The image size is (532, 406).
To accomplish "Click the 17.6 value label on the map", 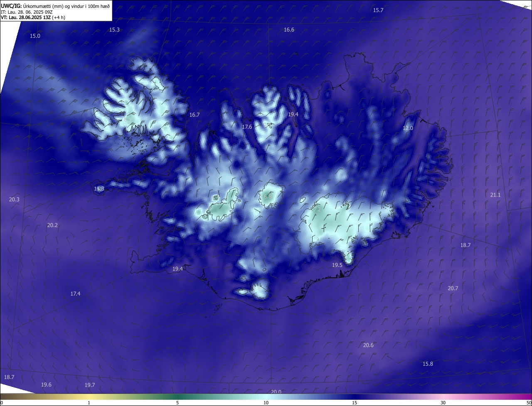I will (247, 127).
